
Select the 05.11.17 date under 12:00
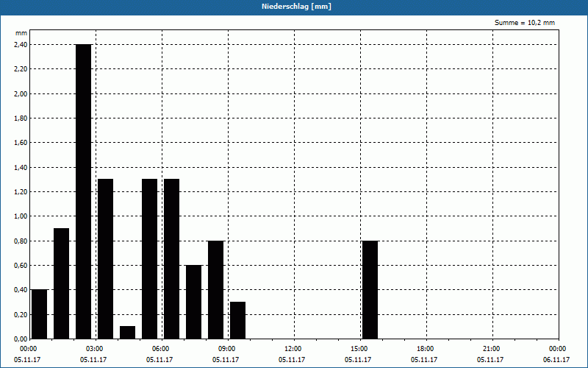coord(292,360)
